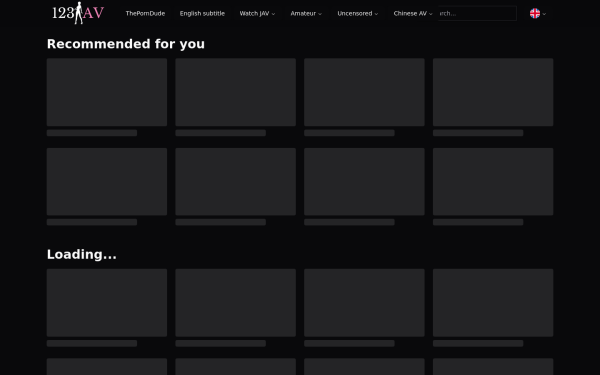Expand the Chinese AV dropdown

point(413,13)
